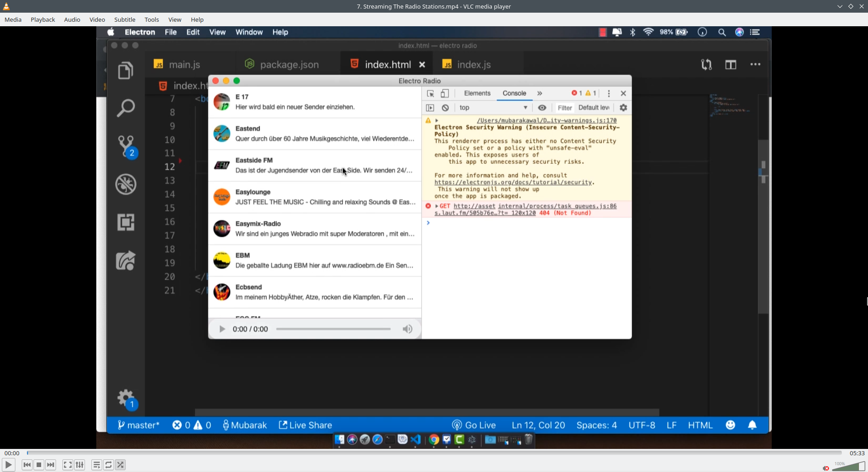Open VS Code Search panel

pos(126,108)
